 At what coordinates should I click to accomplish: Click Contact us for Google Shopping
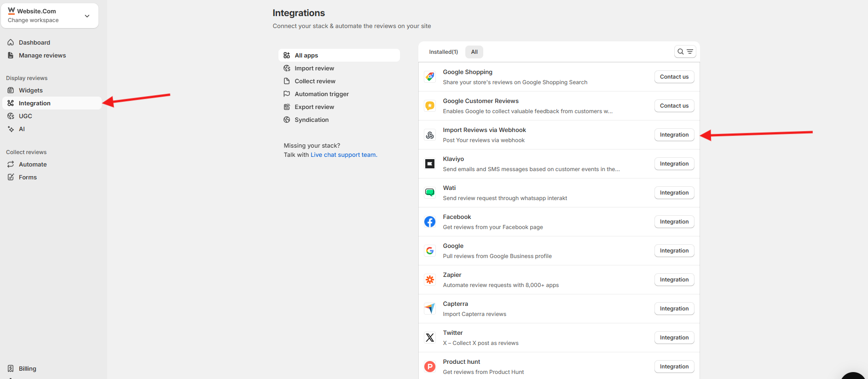point(674,77)
